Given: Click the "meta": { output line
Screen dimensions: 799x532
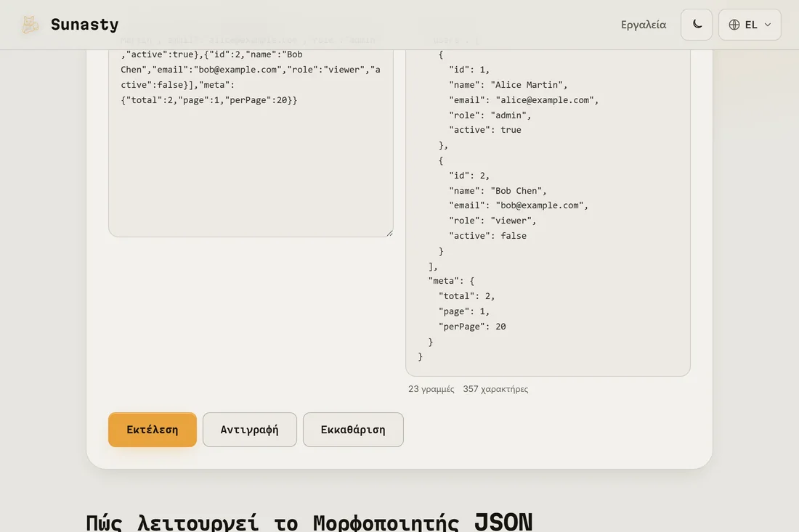Looking at the screenshot, I should point(452,280).
